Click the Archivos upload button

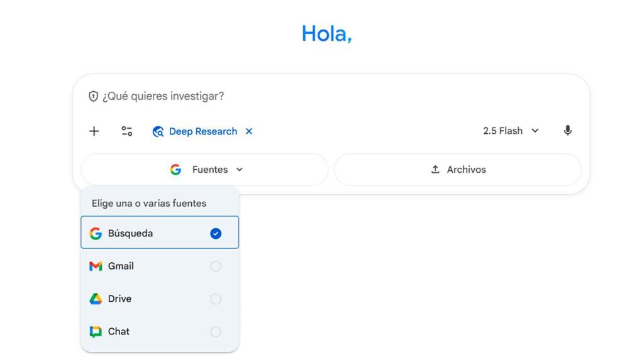tap(458, 170)
